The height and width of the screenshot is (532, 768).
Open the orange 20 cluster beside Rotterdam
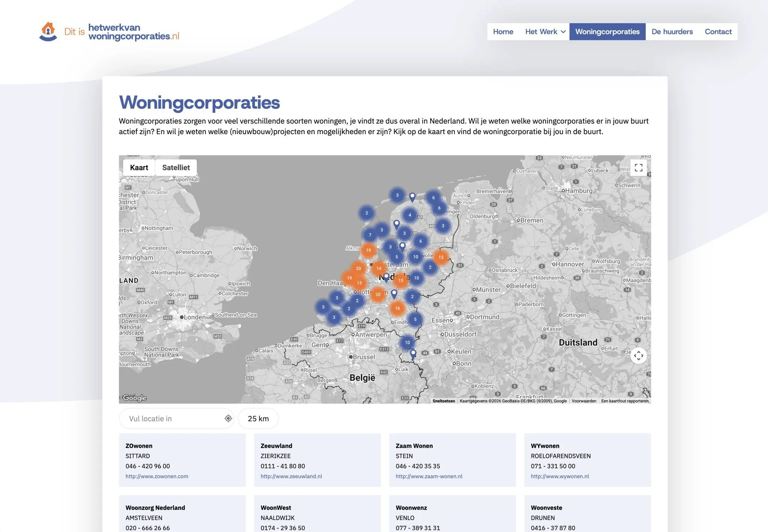coord(378,294)
